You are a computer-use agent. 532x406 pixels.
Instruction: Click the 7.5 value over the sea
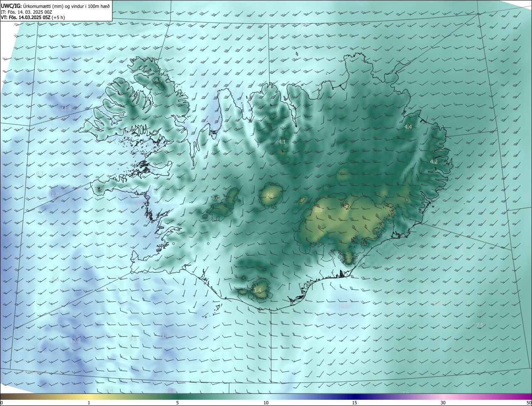click(x=480, y=325)
